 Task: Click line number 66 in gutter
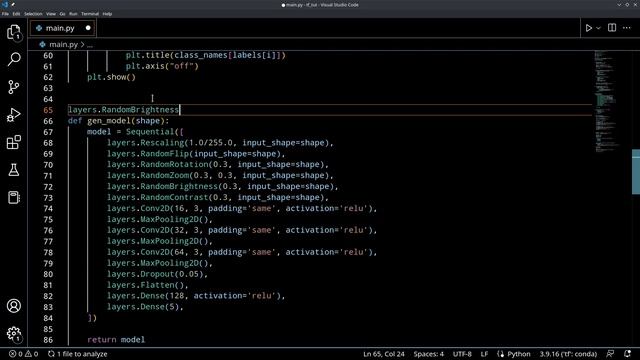click(48, 121)
